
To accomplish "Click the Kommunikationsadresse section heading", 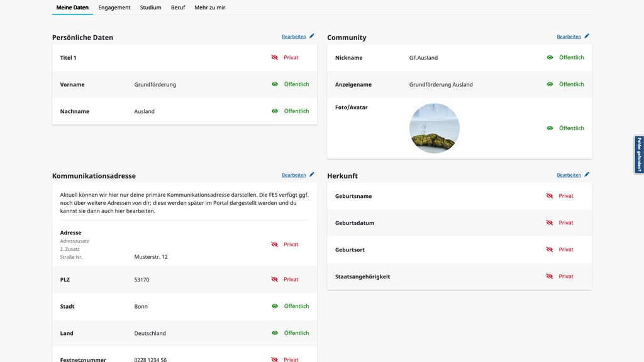I will 94,176.
